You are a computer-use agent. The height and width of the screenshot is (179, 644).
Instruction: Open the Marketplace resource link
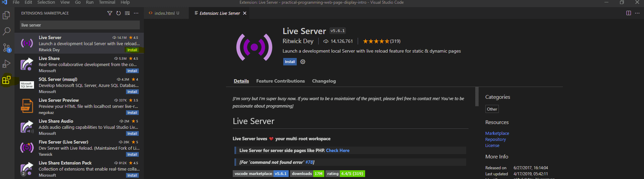click(x=497, y=133)
